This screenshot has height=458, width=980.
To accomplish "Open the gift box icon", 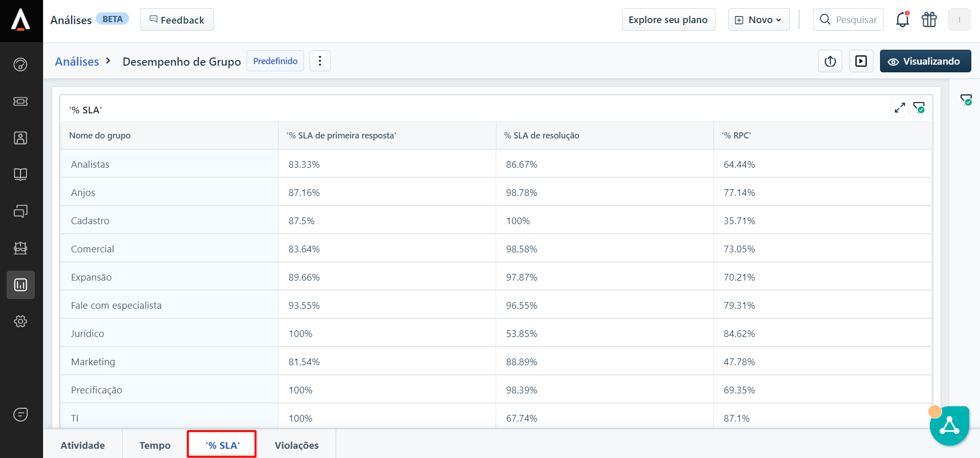I will [x=929, y=20].
